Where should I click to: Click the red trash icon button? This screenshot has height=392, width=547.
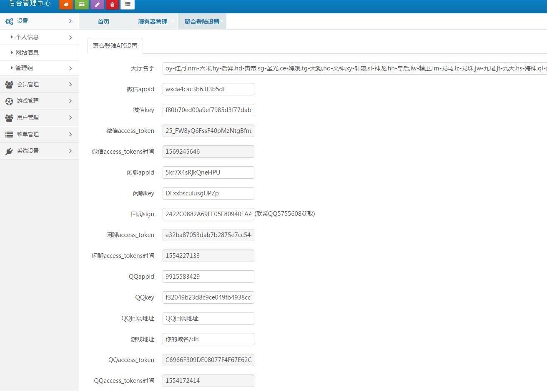coord(112,5)
